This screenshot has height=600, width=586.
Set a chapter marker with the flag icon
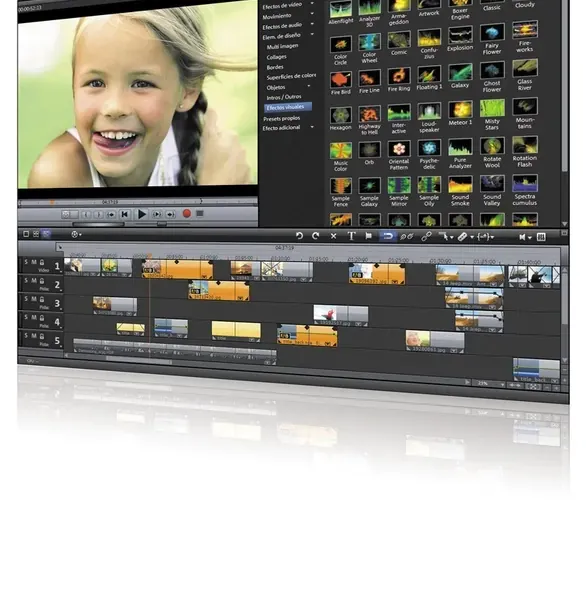tap(369, 236)
